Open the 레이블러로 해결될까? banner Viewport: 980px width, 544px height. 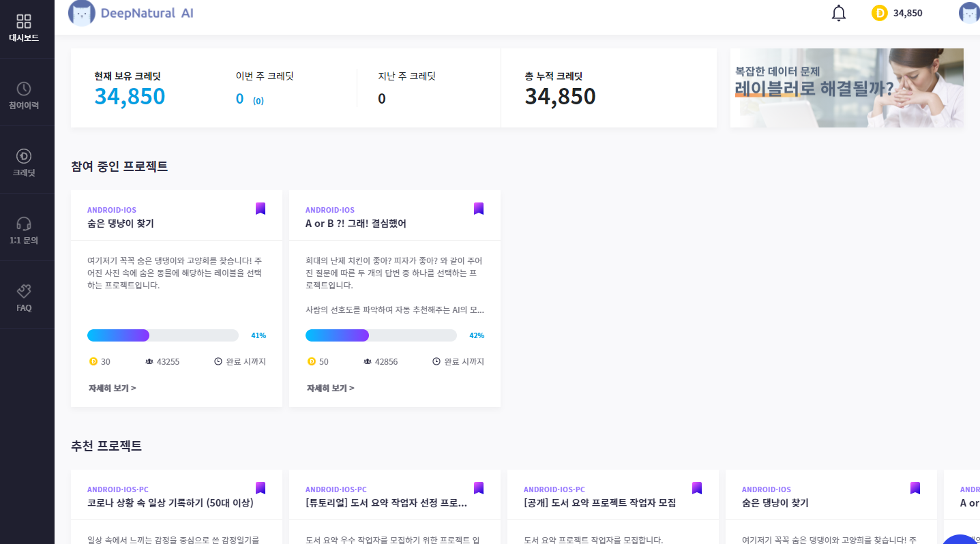pos(846,88)
